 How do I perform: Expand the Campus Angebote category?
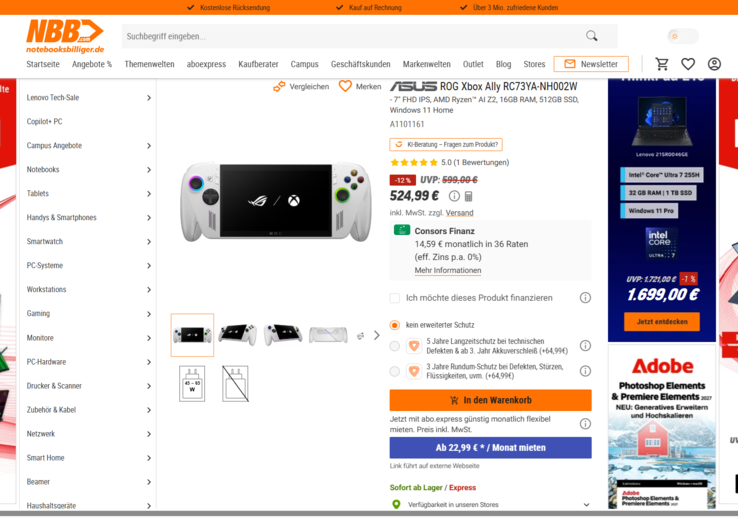click(149, 146)
